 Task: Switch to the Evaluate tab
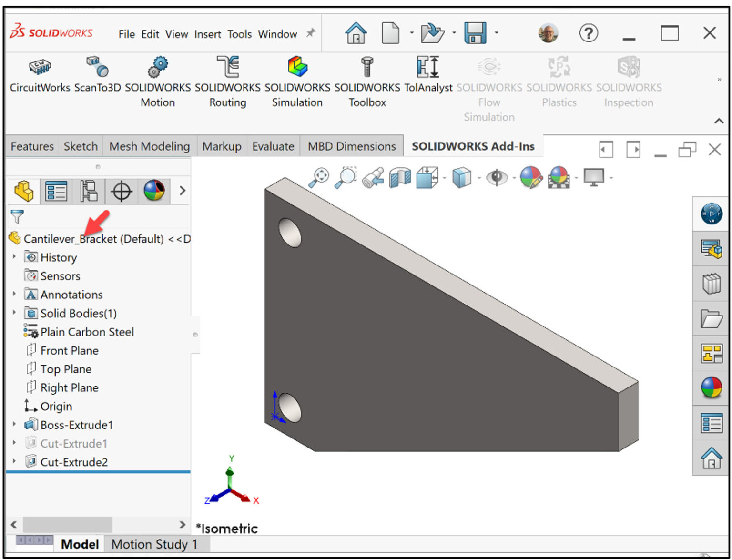(x=273, y=146)
